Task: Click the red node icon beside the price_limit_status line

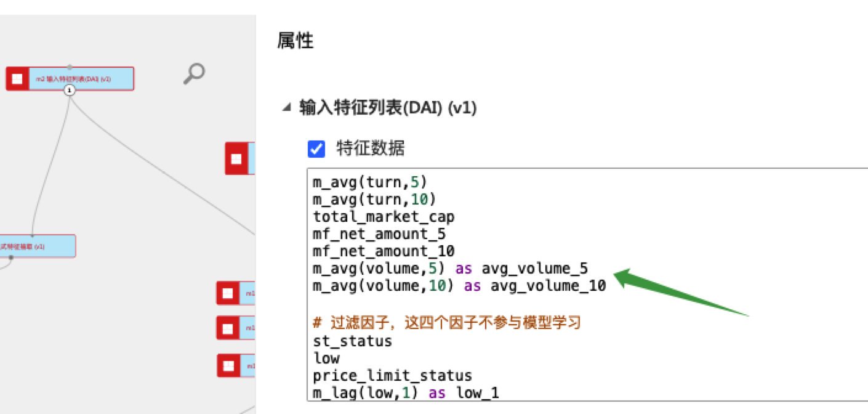Action: click(x=228, y=366)
